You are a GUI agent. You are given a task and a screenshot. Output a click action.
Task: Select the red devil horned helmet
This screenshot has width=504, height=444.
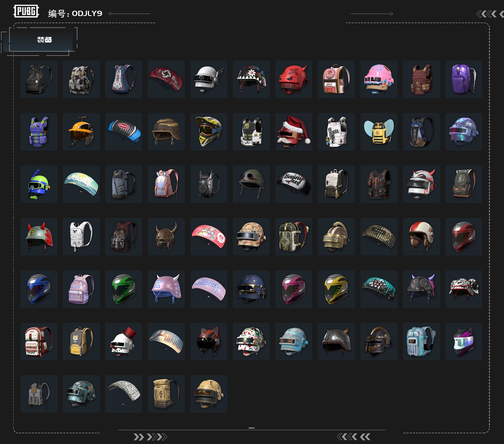tap(294, 79)
